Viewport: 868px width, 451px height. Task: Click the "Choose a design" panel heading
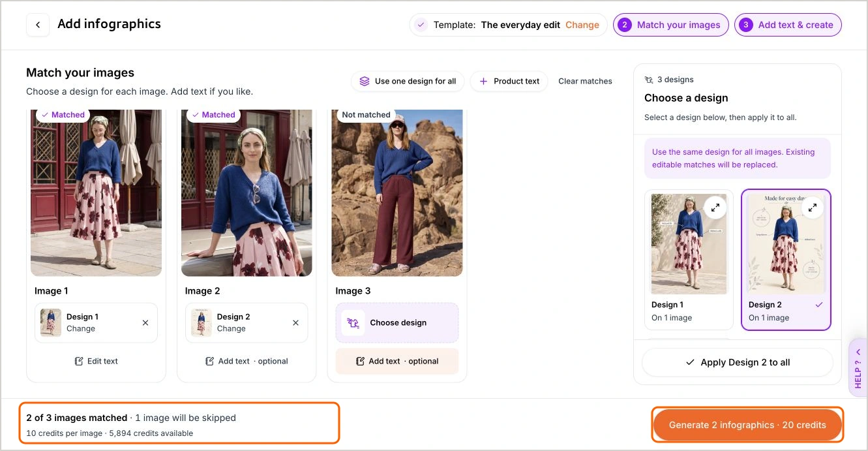click(x=686, y=98)
